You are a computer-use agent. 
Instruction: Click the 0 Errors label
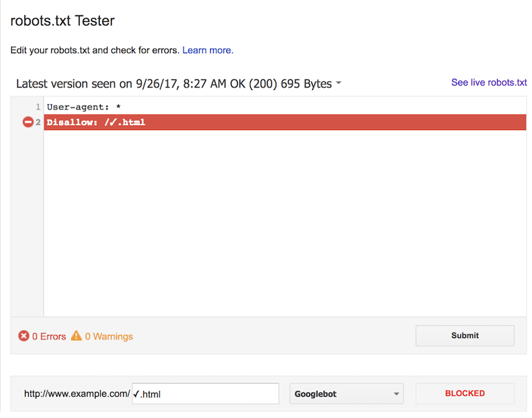(49, 336)
